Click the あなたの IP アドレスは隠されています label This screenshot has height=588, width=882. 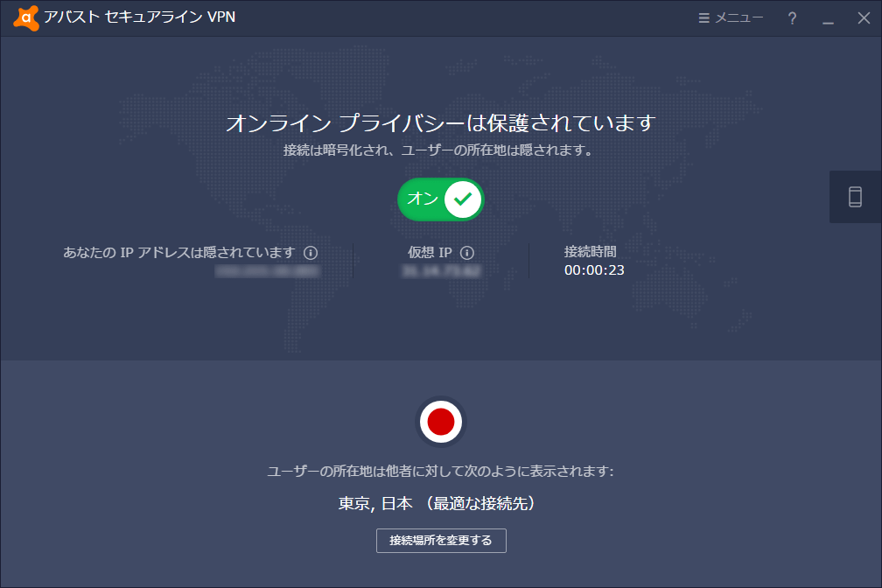178,252
